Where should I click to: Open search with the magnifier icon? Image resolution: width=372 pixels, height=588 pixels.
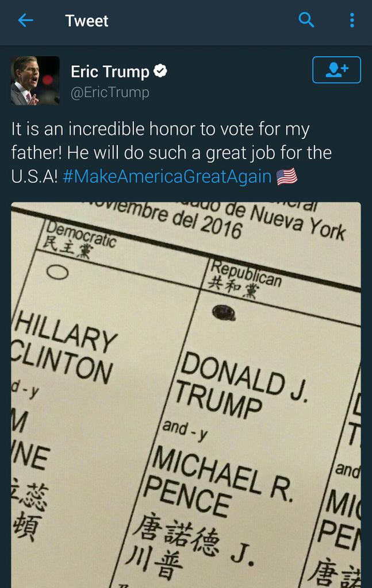[307, 21]
